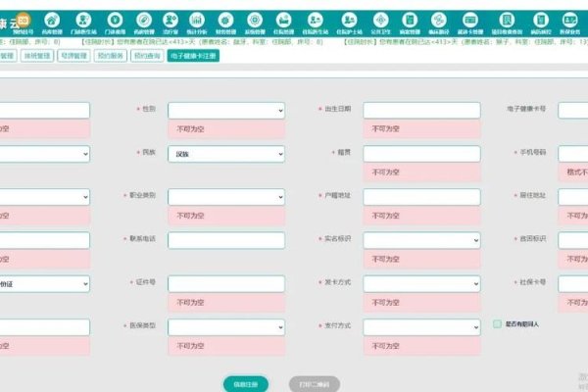Open the 临床路径 clinical pathway icon
The height and width of the screenshot is (392, 588).
pos(438,24)
